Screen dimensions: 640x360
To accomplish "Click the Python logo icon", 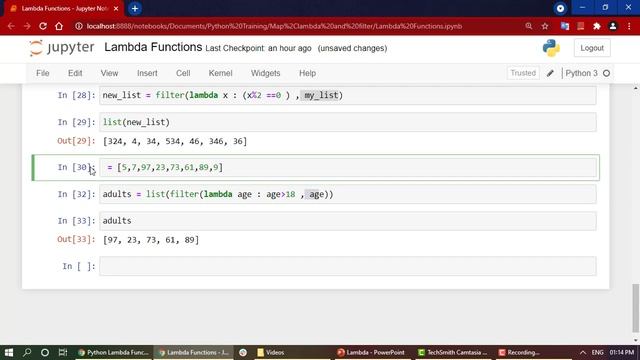I will [x=551, y=48].
